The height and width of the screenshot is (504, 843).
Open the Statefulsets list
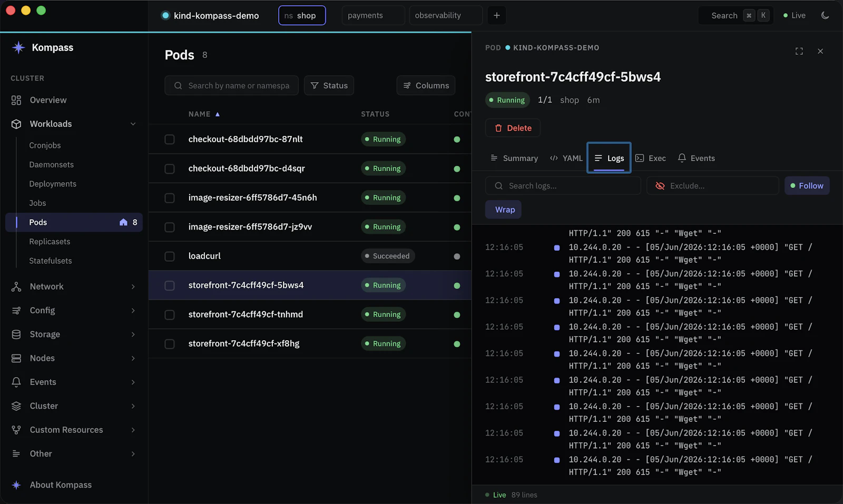51,261
